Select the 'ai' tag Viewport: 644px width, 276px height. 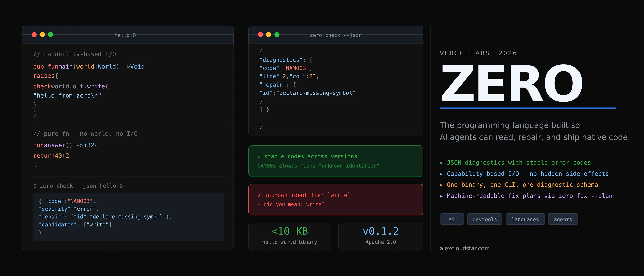point(451,219)
